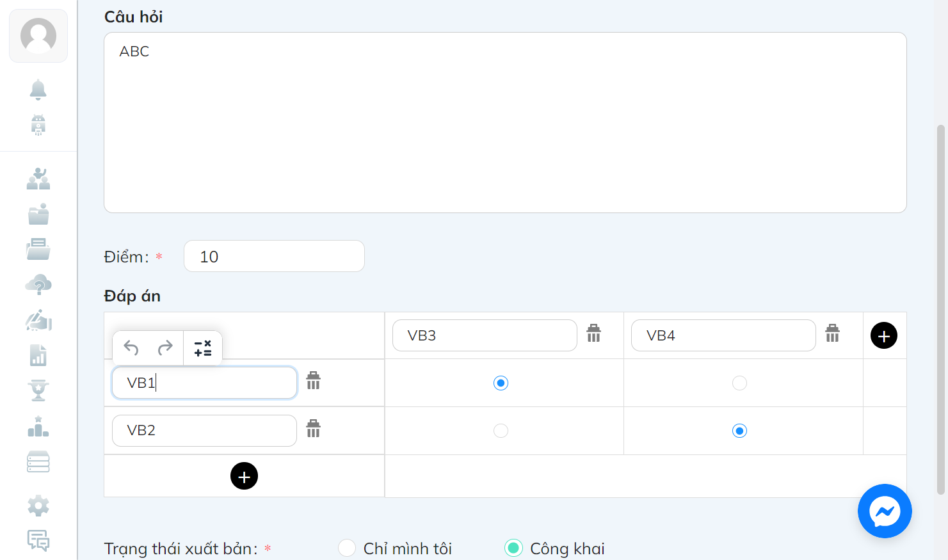
Task: Open the leaderboard podium icon in sidebar
Action: pyautogui.click(x=38, y=426)
